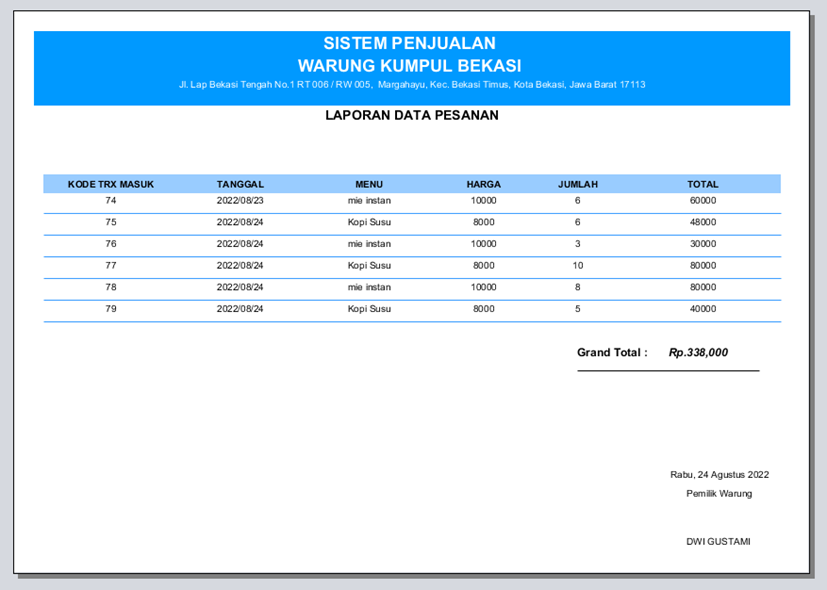Image resolution: width=827 pixels, height=590 pixels.
Task: Click the 'TANGGAL' column header
Action: click(x=240, y=184)
